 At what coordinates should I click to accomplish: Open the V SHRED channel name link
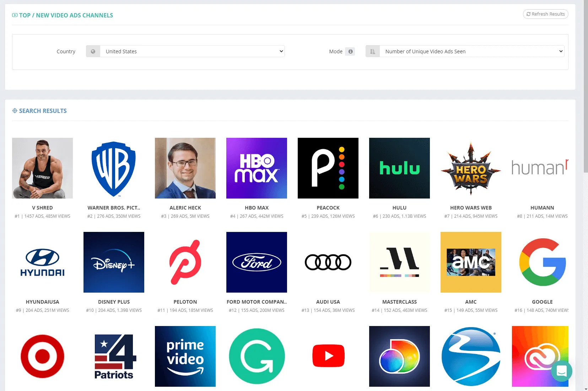point(42,208)
